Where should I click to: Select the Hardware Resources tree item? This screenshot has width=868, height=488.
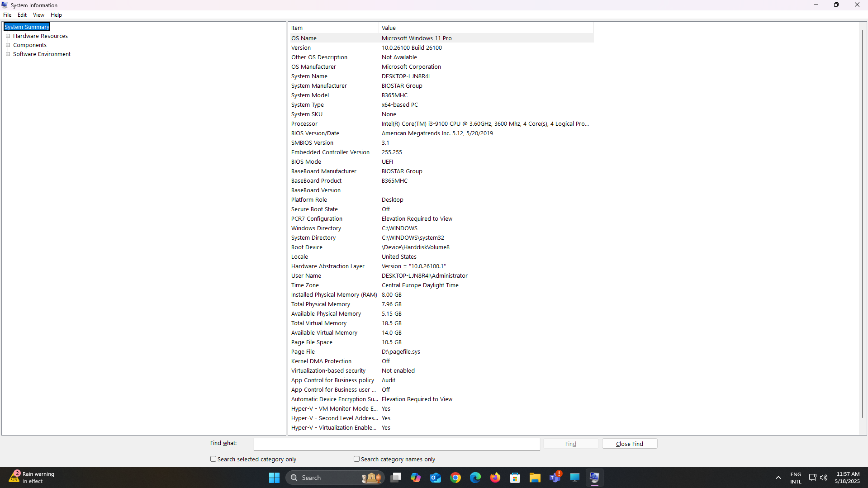[x=40, y=36]
